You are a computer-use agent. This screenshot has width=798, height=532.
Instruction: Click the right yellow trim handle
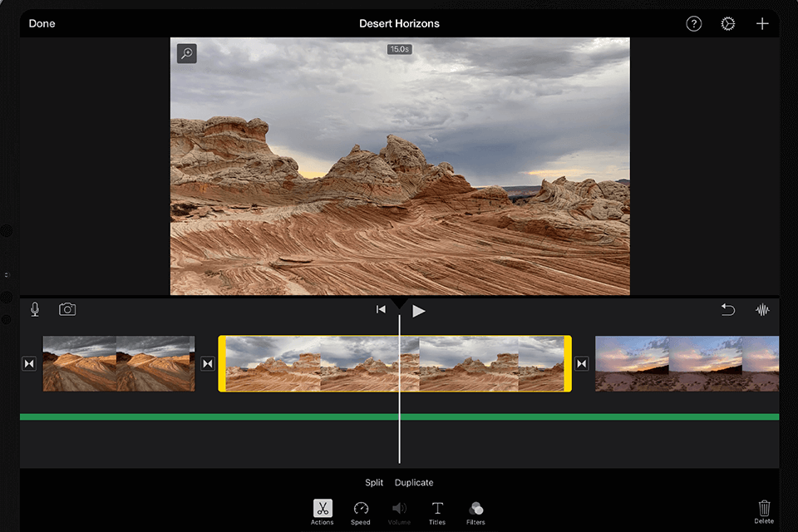click(x=568, y=363)
